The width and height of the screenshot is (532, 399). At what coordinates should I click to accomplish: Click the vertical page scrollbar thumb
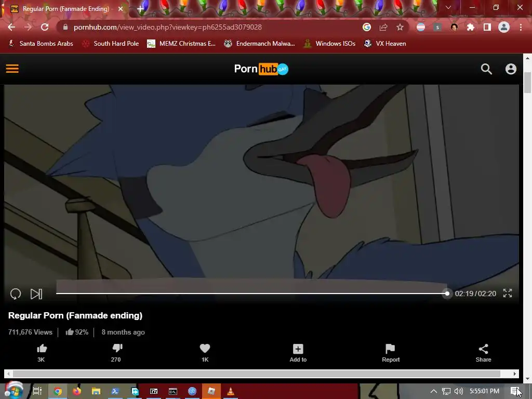coord(527,83)
